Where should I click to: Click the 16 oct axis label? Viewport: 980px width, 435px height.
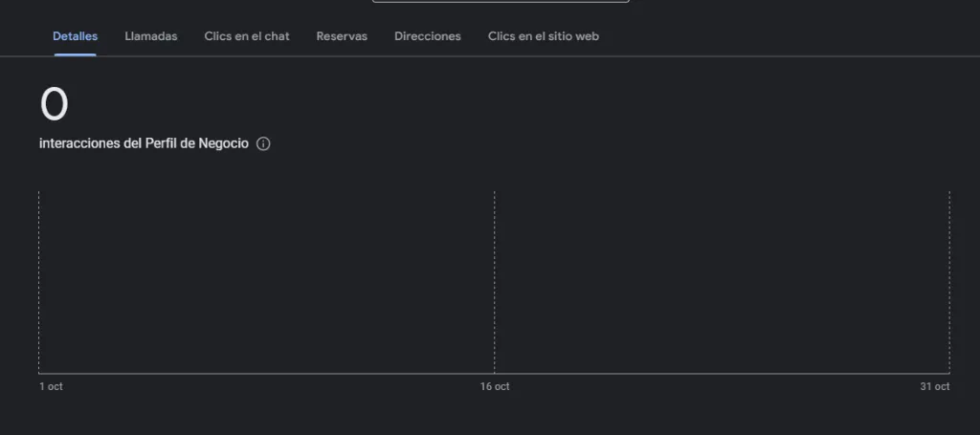click(x=495, y=386)
